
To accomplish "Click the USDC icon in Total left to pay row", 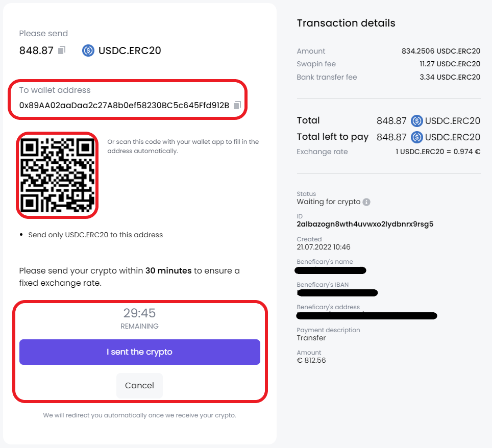I will tap(416, 137).
